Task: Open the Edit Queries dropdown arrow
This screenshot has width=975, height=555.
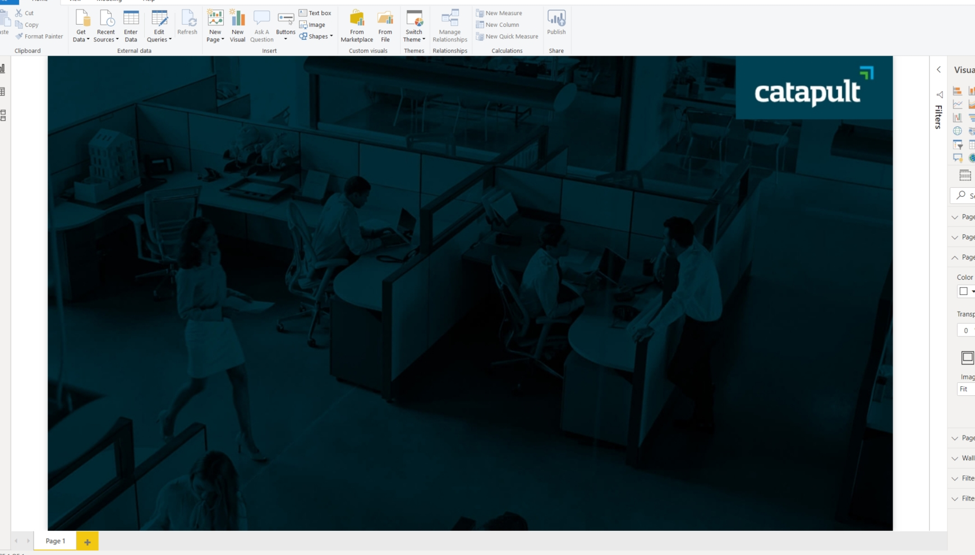Action: (170, 40)
